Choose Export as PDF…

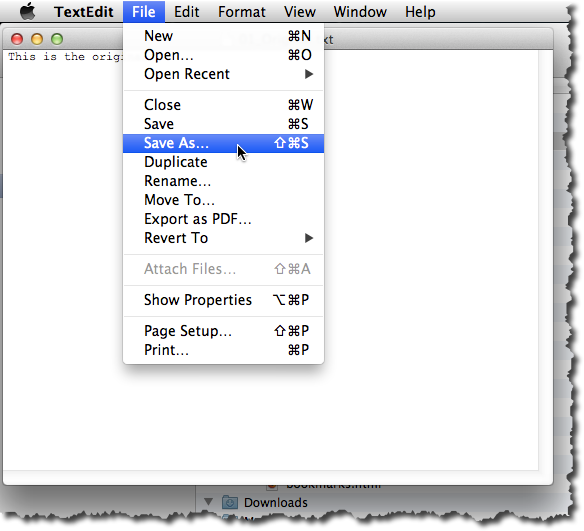tap(223, 219)
